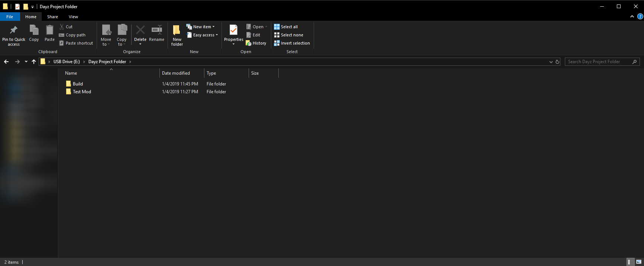This screenshot has height=266, width=644.
Task: Open file History
Action: click(256, 43)
